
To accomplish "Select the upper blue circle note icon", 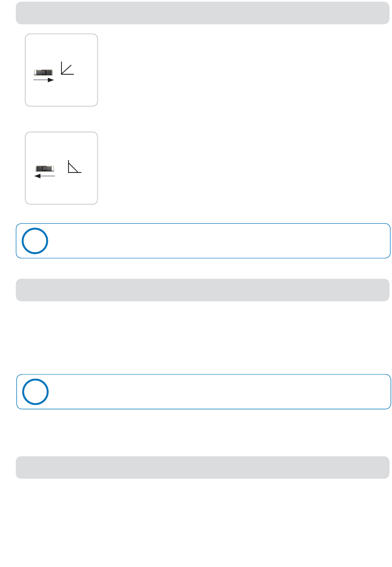I will 35,241.
